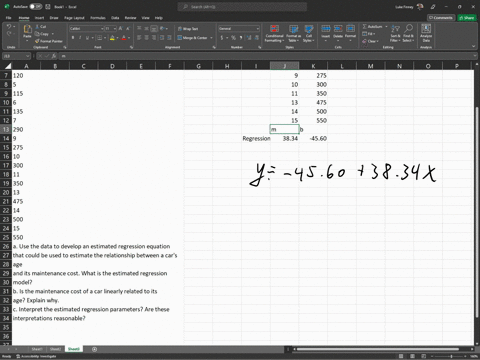Collapse the ribbon with the chevron

click(x=473, y=46)
